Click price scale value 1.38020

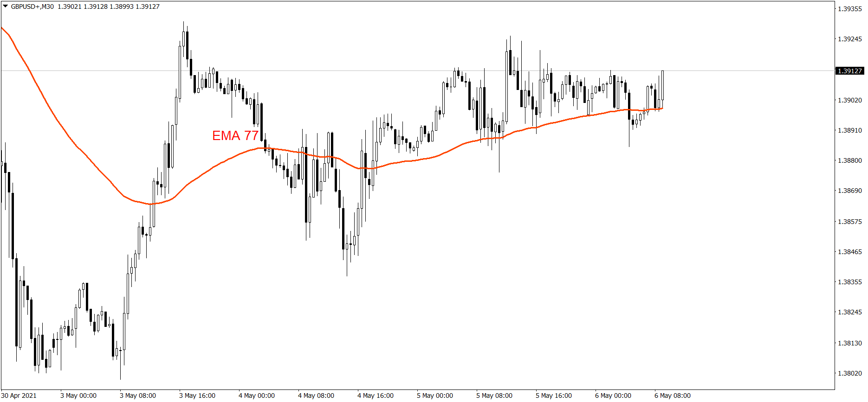pos(850,373)
